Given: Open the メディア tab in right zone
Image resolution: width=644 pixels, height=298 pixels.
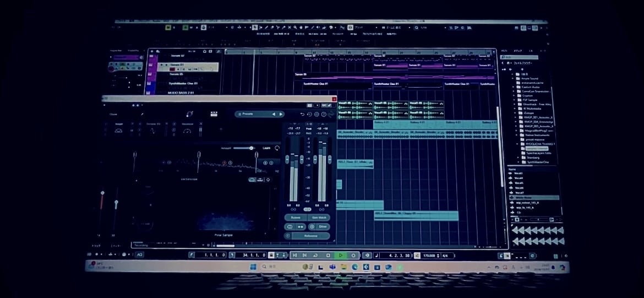Looking at the screenshot, I should [x=518, y=51].
